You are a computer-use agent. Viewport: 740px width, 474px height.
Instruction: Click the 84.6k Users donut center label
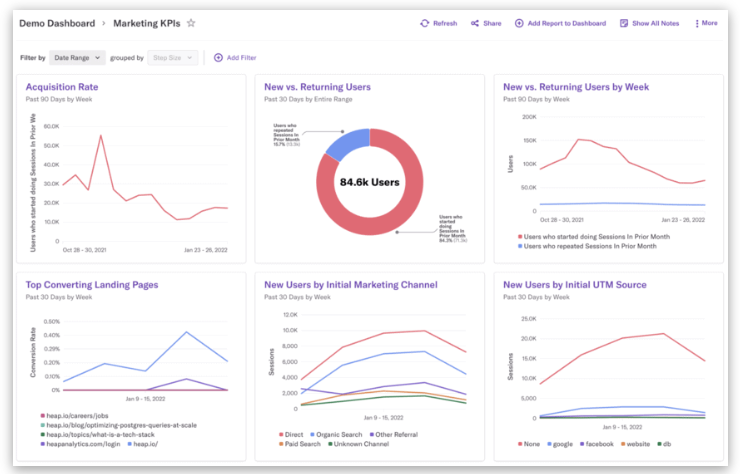pyautogui.click(x=370, y=182)
